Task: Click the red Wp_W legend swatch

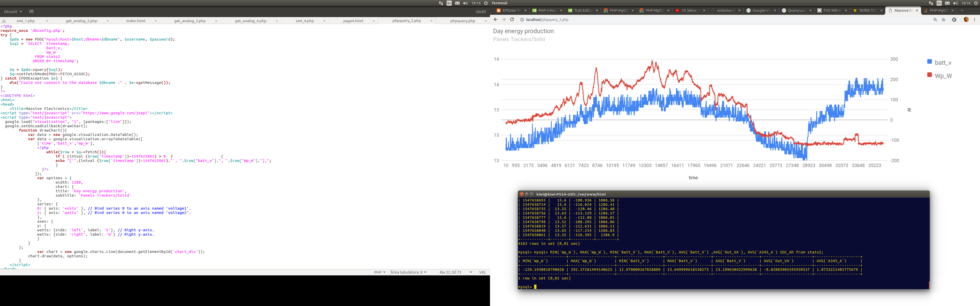Action: pos(929,75)
